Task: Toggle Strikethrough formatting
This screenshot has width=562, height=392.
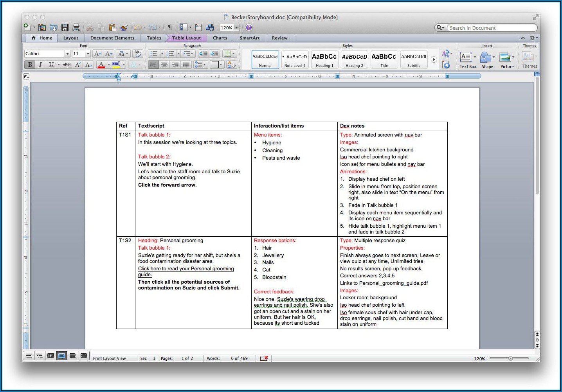Action: coord(67,65)
